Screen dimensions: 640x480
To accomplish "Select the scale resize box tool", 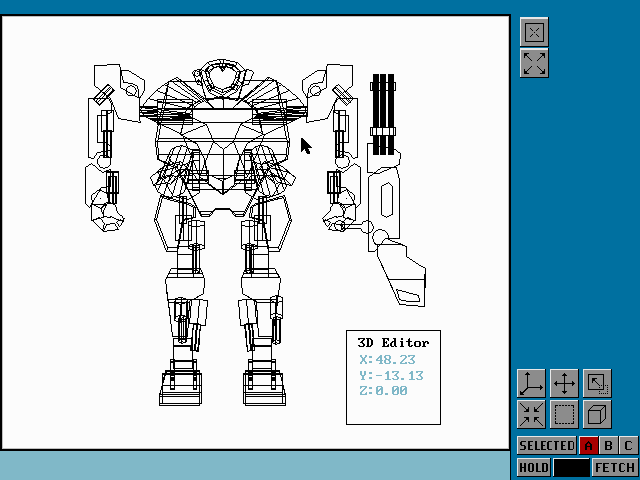I will click(597, 383).
